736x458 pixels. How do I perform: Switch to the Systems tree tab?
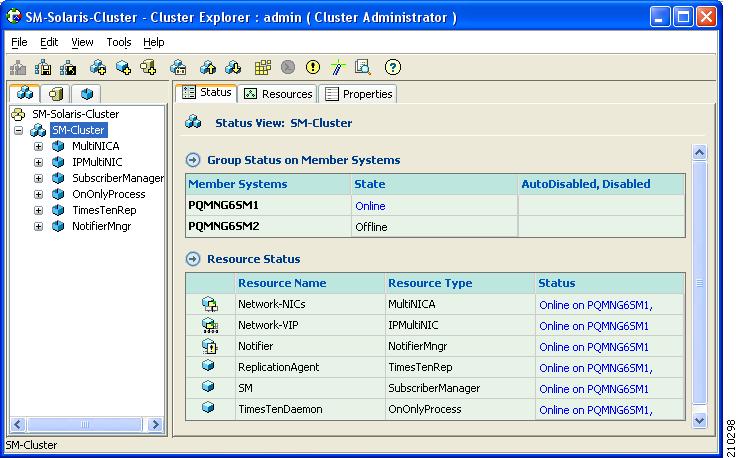[x=55, y=94]
